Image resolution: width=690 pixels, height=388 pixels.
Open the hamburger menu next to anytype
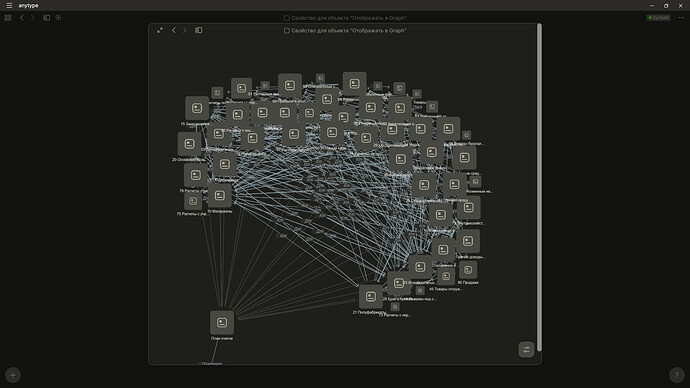(x=9, y=6)
